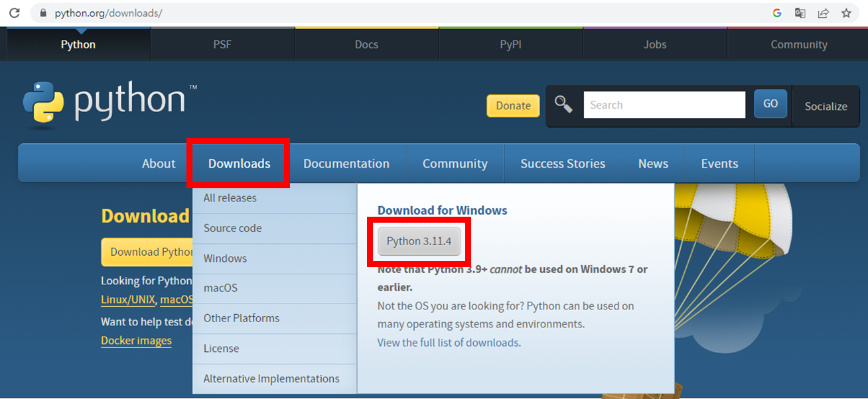
Task: Select the Python top-level tab
Action: tap(78, 44)
